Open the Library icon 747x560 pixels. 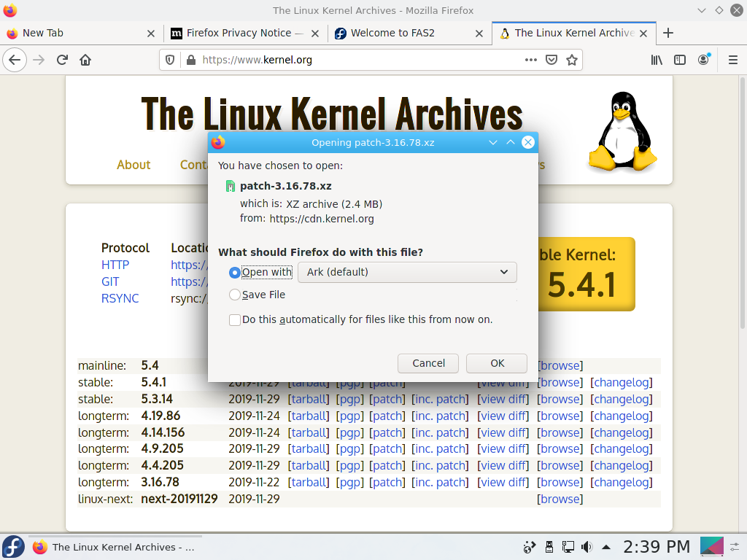tap(657, 60)
